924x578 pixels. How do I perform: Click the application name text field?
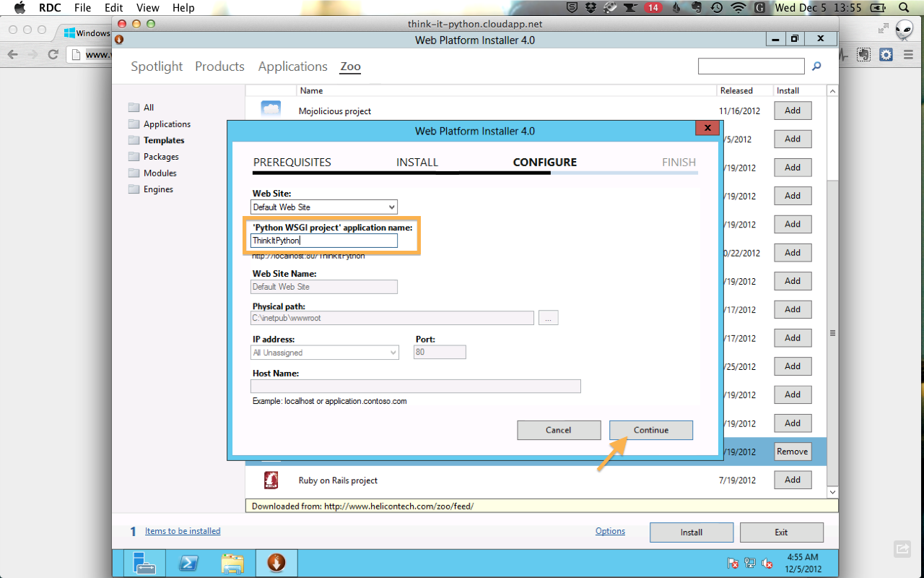[324, 241]
